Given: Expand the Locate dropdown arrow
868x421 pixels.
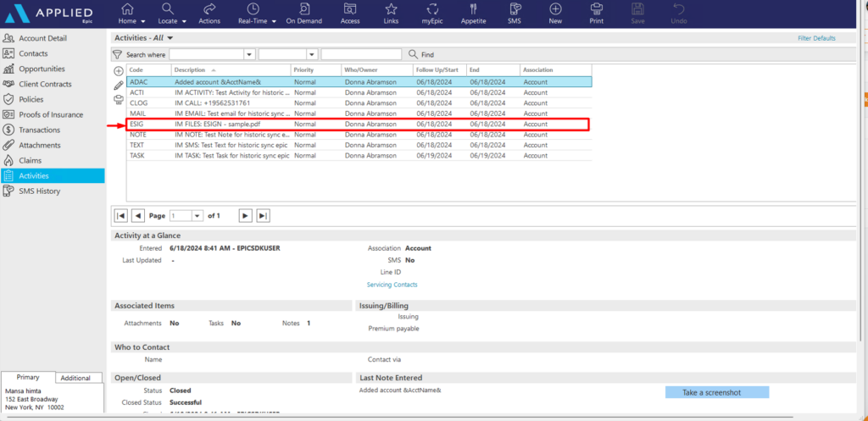Looking at the screenshot, I should click(x=184, y=21).
